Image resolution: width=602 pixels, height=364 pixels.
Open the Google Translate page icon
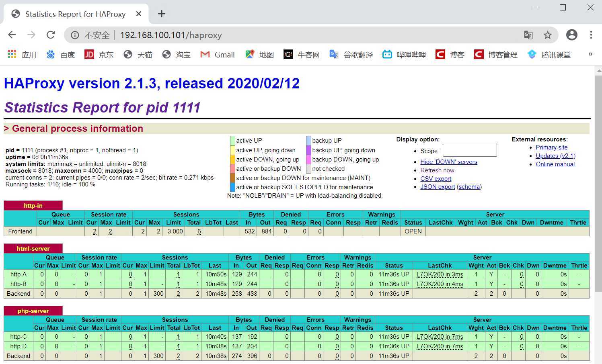[528, 35]
